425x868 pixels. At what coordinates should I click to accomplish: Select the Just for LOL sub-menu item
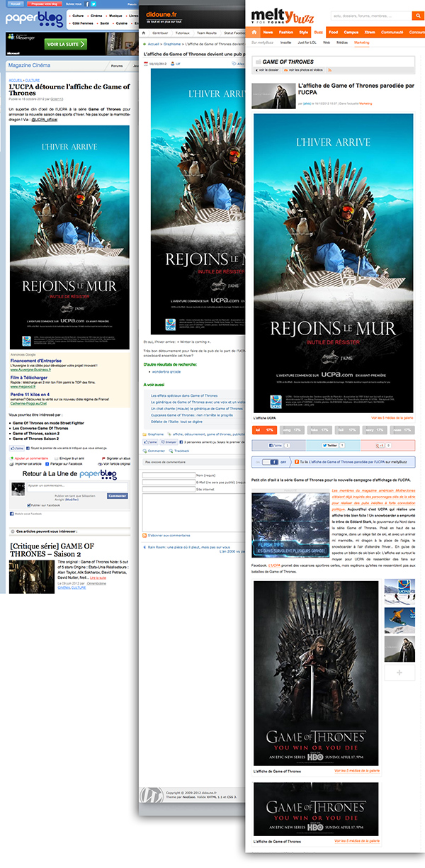point(307,42)
